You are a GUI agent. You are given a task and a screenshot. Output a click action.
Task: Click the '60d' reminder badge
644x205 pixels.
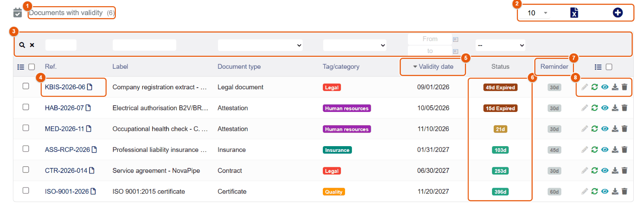[x=554, y=191]
